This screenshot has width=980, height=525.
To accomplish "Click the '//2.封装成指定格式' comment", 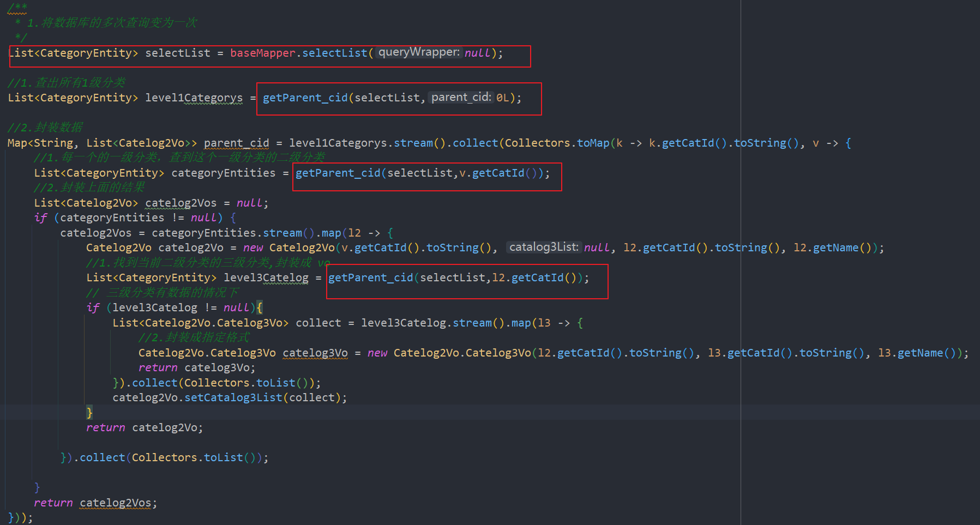I will tap(194, 337).
